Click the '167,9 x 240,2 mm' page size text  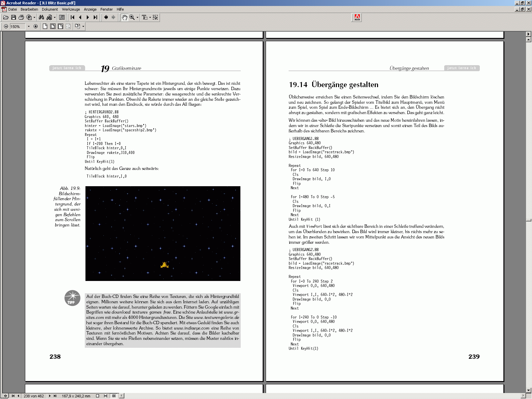coord(76,396)
